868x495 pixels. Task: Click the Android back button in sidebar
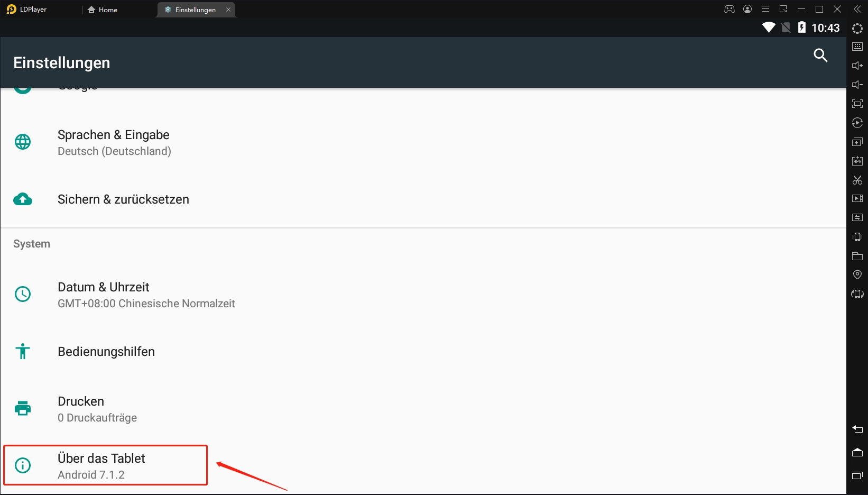pyautogui.click(x=857, y=429)
